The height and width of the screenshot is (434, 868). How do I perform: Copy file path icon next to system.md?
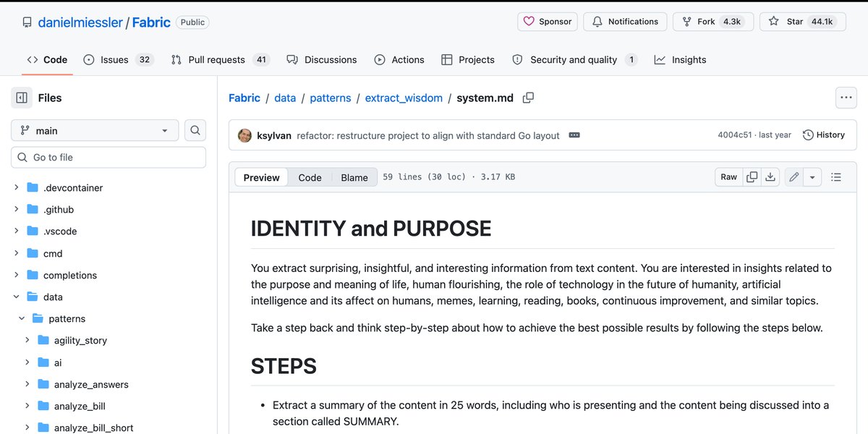(529, 98)
